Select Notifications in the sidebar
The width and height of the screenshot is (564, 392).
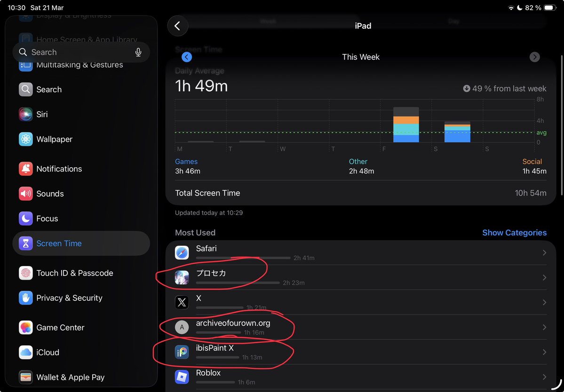point(81,169)
